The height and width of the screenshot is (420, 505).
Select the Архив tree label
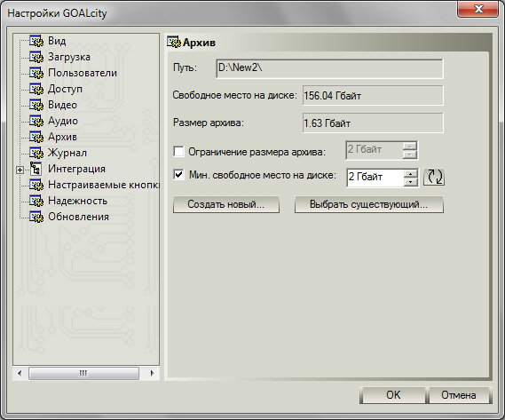point(62,137)
